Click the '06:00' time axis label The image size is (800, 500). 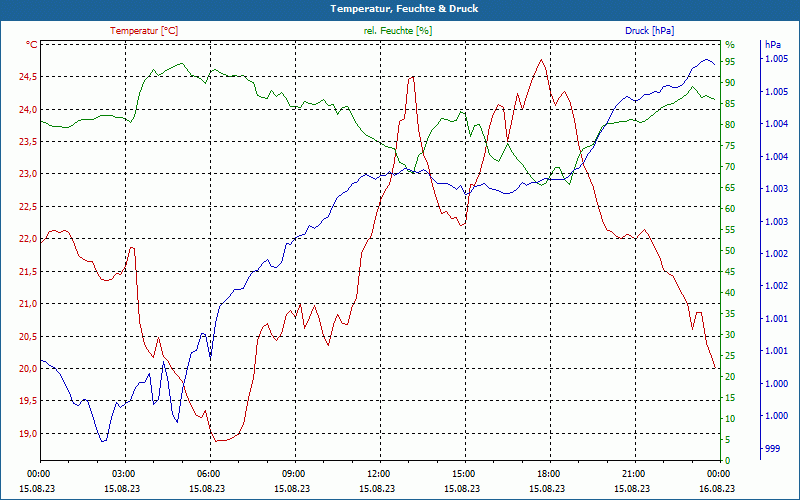[207, 473]
